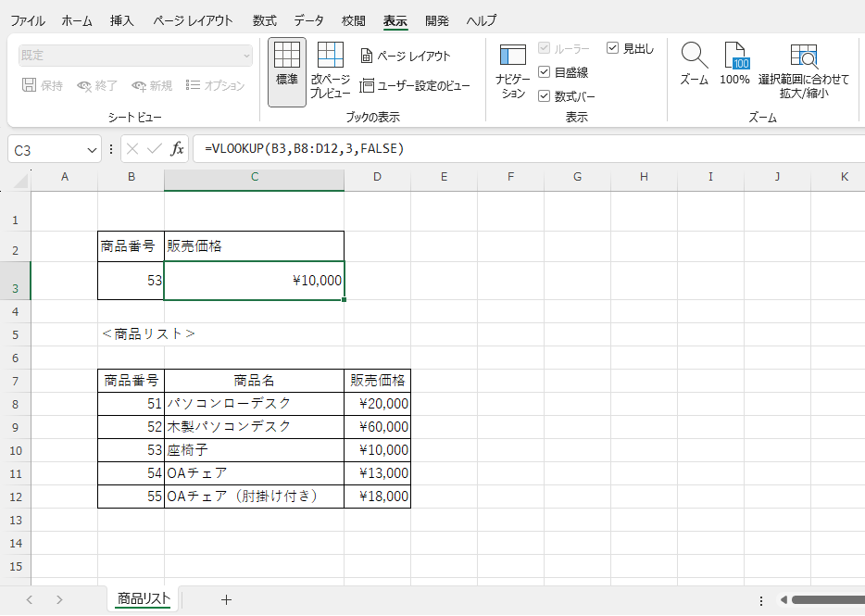This screenshot has width=865, height=616.
Task: Open the 挿入 tab
Action: [x=122, y=21]
